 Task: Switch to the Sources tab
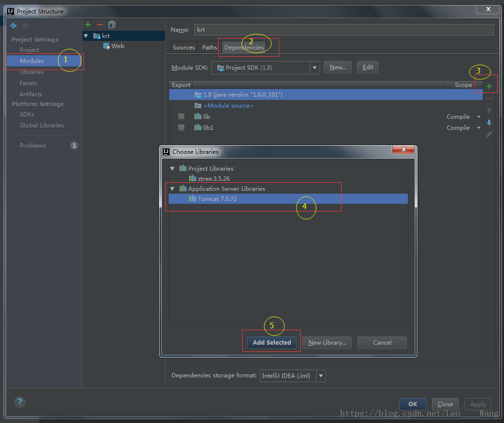pyautogui.click(x=184, y=47)
